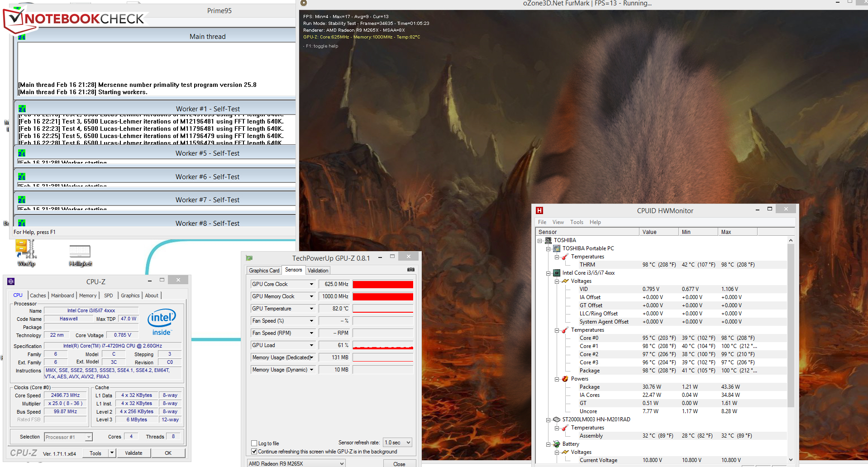The width and height of the screenshot is (868, 467).
Task: Open the GPU Core Clock sensor dropdown
Action: tap(311, 284)
